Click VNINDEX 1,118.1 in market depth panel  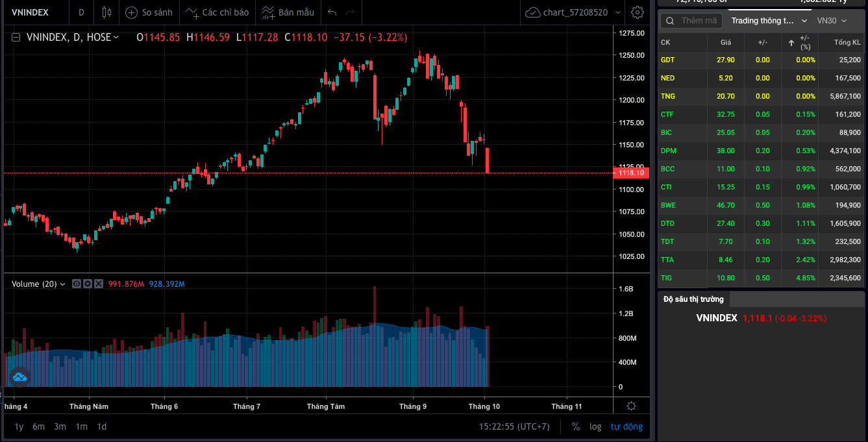click(x=761, y=318)
